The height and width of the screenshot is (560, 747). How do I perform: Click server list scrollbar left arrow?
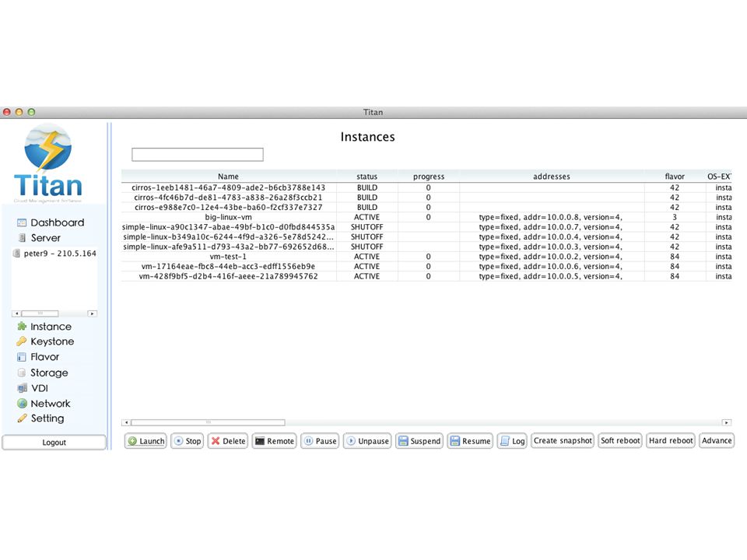16,313
